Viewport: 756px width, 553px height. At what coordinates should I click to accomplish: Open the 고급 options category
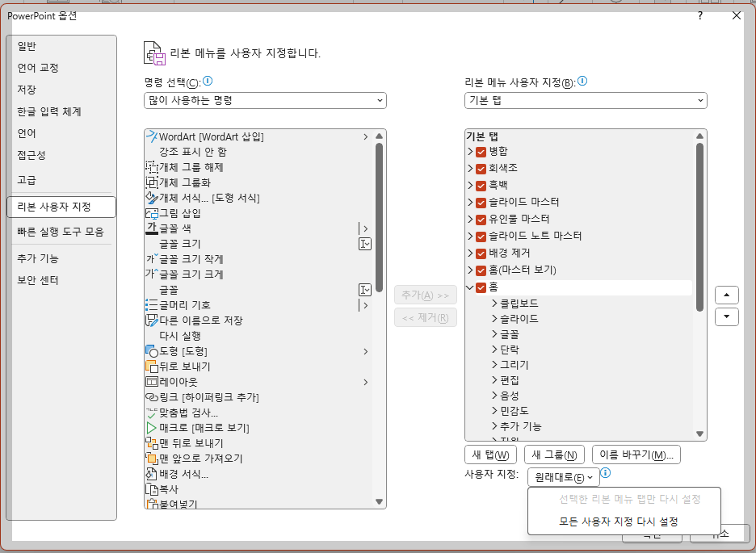click(x=61, y=180)
